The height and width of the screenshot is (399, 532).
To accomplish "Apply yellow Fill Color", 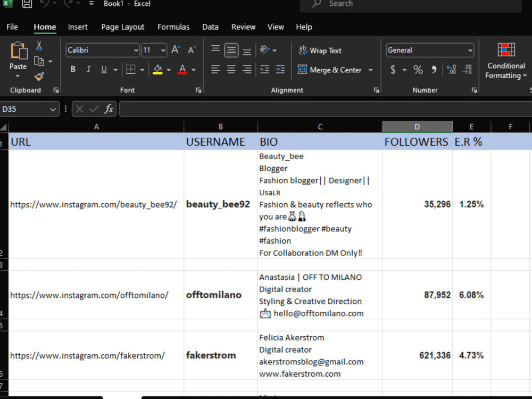I will (x=157, y=70).
